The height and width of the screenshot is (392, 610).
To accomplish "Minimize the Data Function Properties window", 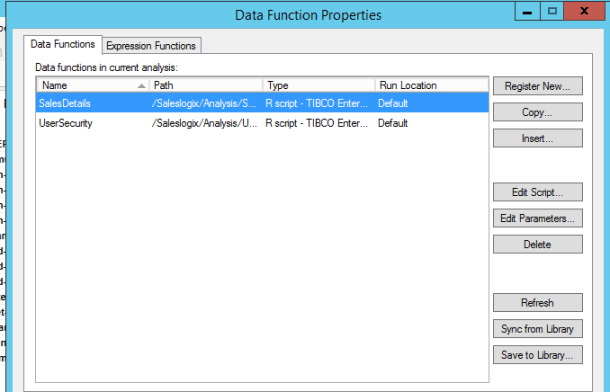I will [x=528, y=12].
